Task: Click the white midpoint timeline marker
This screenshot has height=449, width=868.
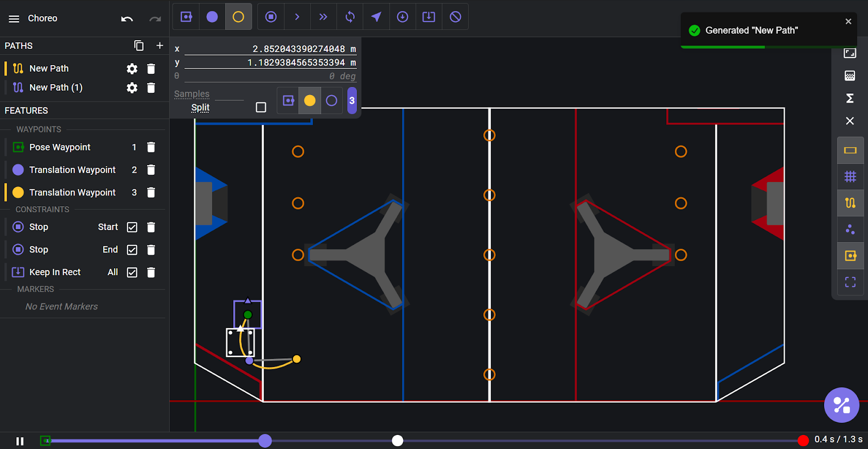Action: (398, 441)
